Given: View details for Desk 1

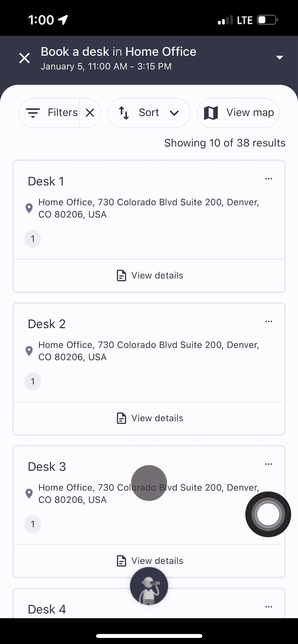Looking at the screenshot, I should [x=149, y=276].
